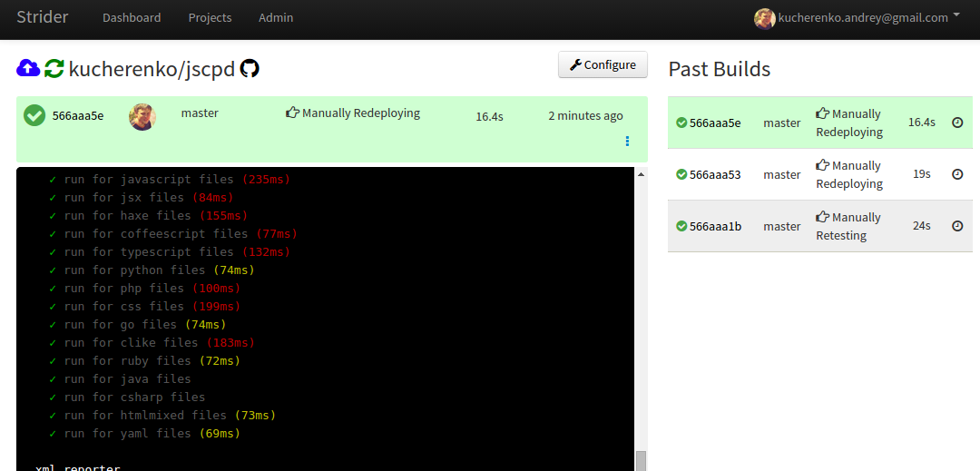Screen dimensions: 980x471
Task: Click master branch of past build 566aaa53
Action: pyautogui.click(x=782, y=174)
